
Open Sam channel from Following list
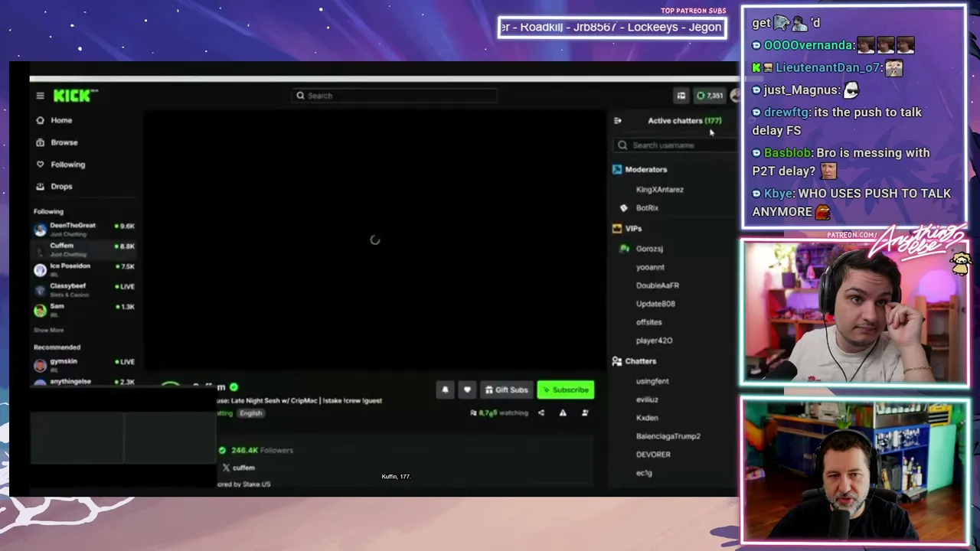[84, 309]
